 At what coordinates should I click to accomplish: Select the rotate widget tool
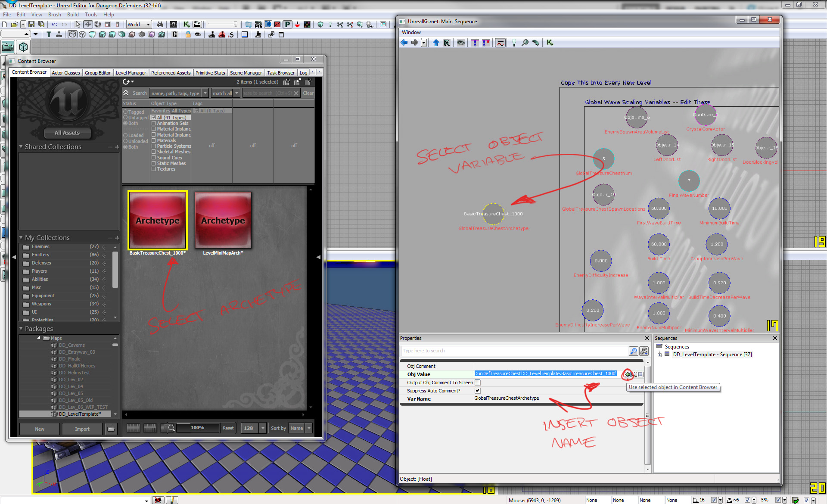point(98,25)
